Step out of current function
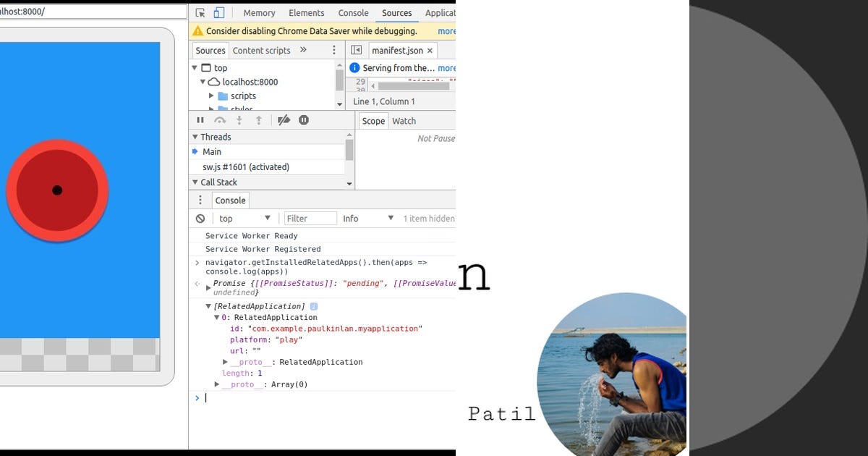Screen dimensions: 868x456 tap(258, 120)
